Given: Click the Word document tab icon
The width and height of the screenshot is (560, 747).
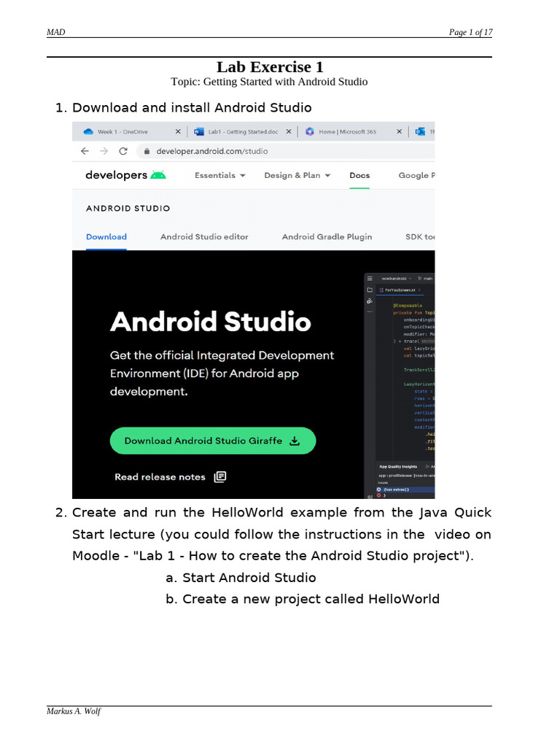Looking at the screenshot, I should pyautogui.click(x=199, y=131).
